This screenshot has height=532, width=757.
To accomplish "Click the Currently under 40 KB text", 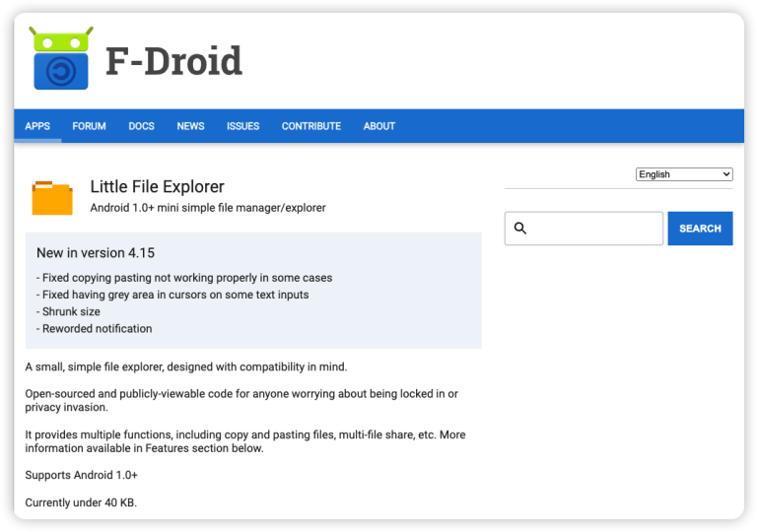I will (81, 502).
